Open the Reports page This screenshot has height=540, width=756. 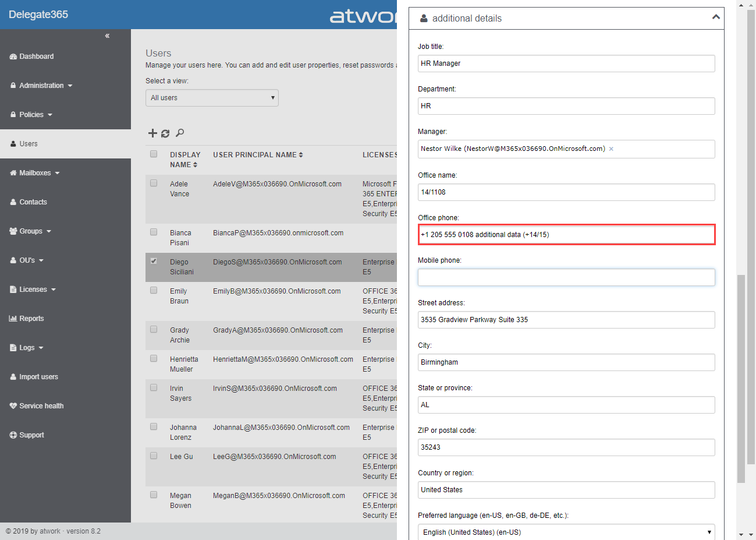[31, 319]
